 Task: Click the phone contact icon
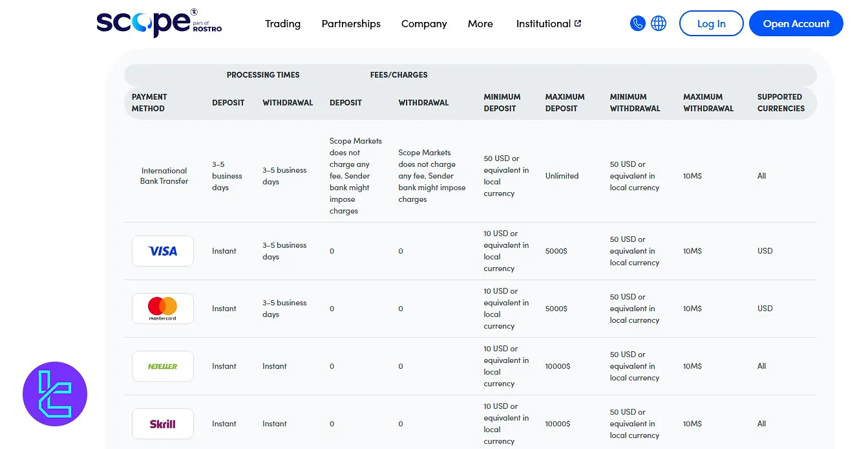[637, 24]
